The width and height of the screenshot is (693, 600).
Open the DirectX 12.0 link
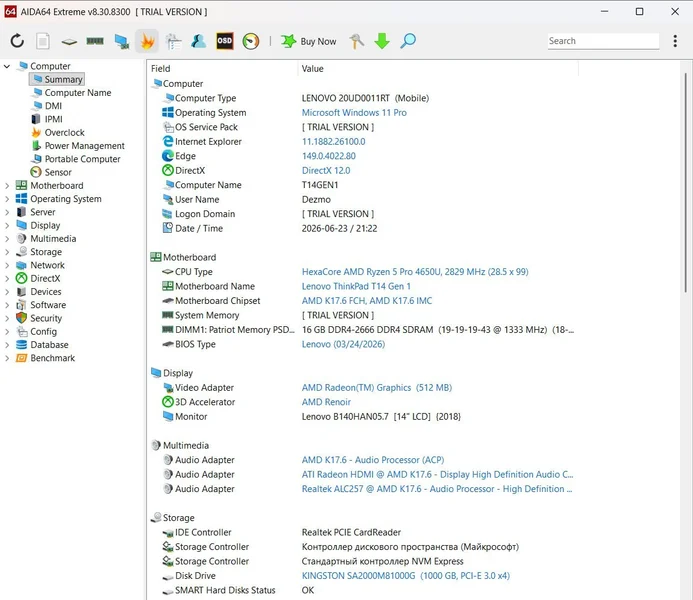tap(326, 171)
